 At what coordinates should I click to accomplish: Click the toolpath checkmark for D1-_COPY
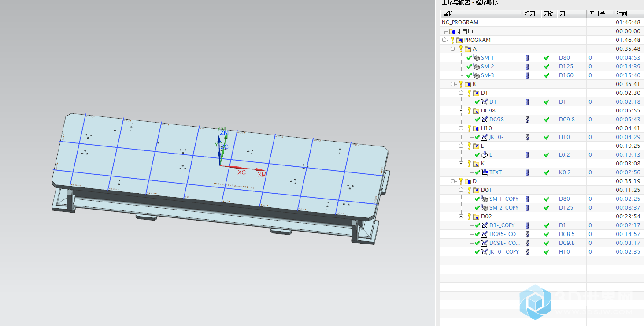click(x=547, y=225)
